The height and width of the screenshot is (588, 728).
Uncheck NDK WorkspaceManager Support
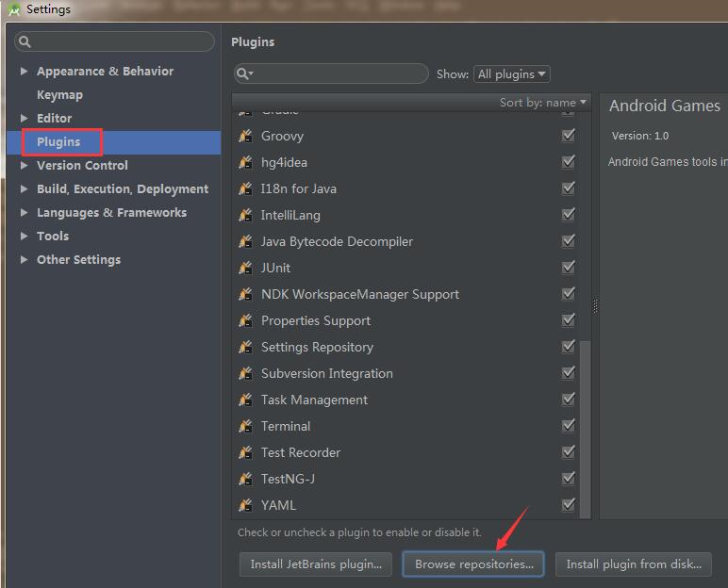(569, 294)
